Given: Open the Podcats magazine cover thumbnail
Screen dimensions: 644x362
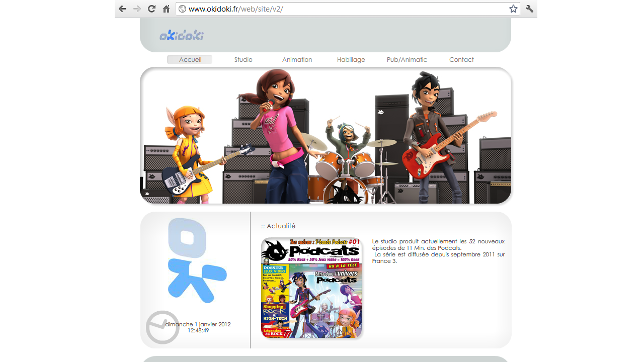Looking at the screenshot, I should pyautogui.click(x=311, y=288).
